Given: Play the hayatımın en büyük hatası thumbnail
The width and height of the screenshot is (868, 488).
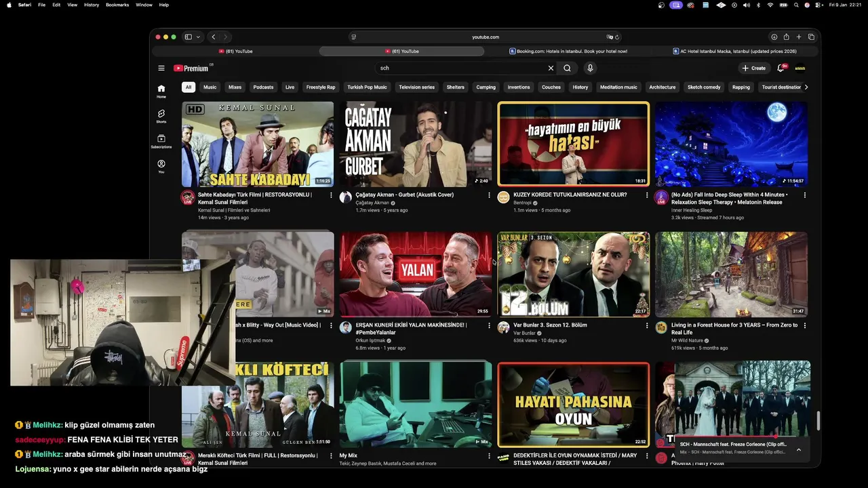Looking at the screenshot, I should (x=574, y=144).
